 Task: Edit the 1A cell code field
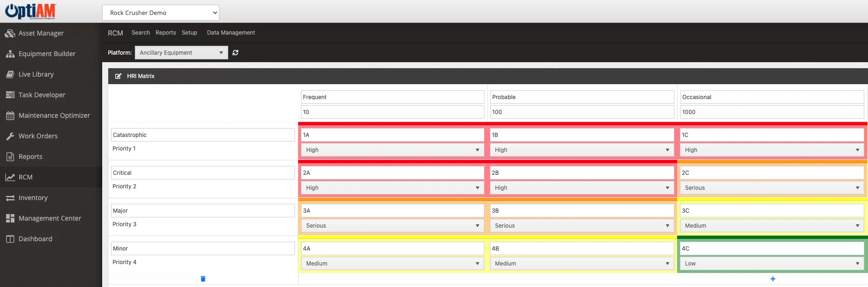point(392,135)
